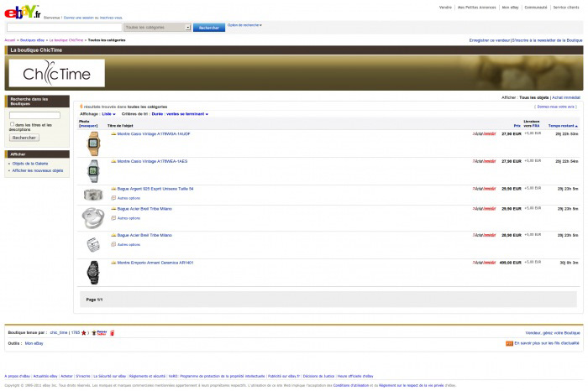Open 'Objets de la Galerie' link

pos(30,164)
